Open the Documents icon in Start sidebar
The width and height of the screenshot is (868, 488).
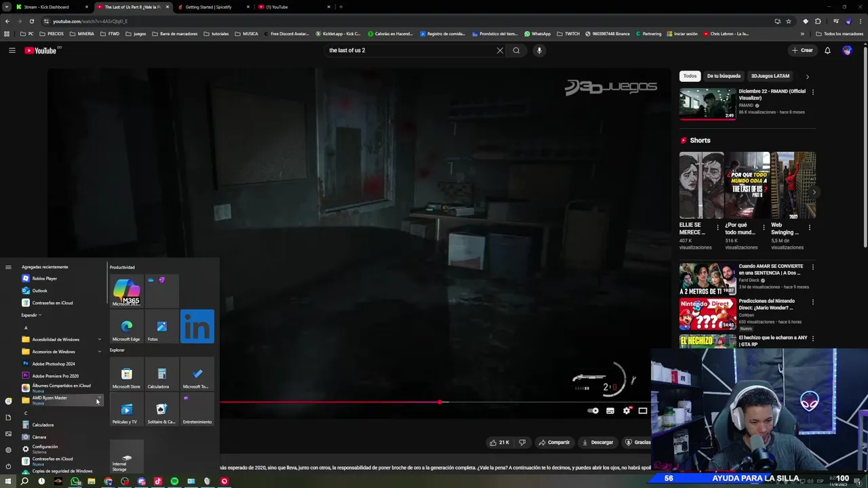pyautogui.click(x=8, y=418)
